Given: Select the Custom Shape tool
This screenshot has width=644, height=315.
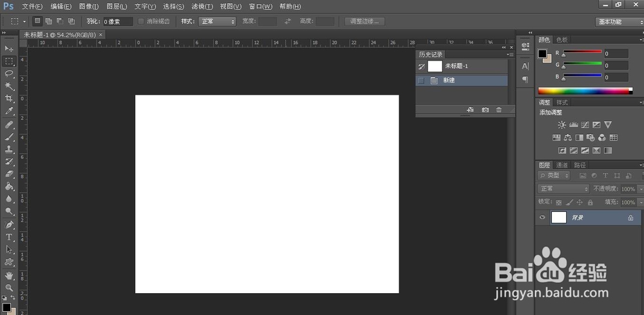Looking at the screenshot, I should tap(8, 262).
